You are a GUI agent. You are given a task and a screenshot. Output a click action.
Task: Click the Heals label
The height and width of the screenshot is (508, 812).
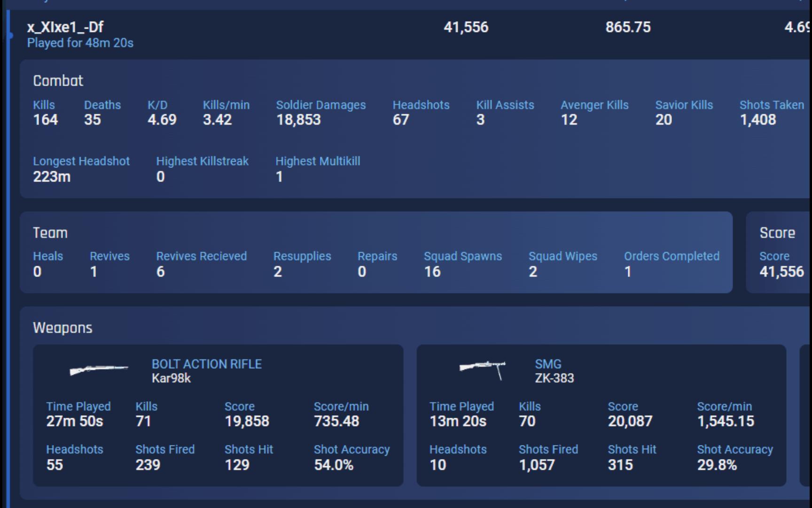click(48, 256)
